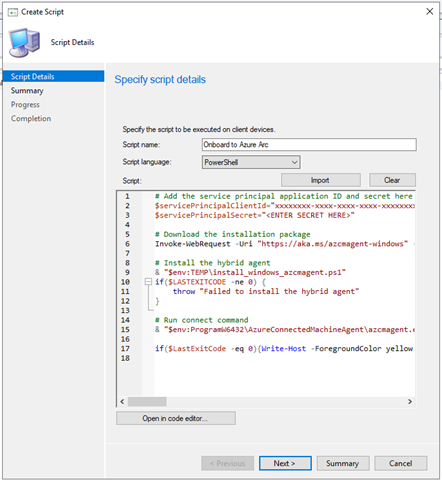Select Script Details step in sidebar
Image resolution: width=442 pixels, height=480 pixels.
point(53,76)
